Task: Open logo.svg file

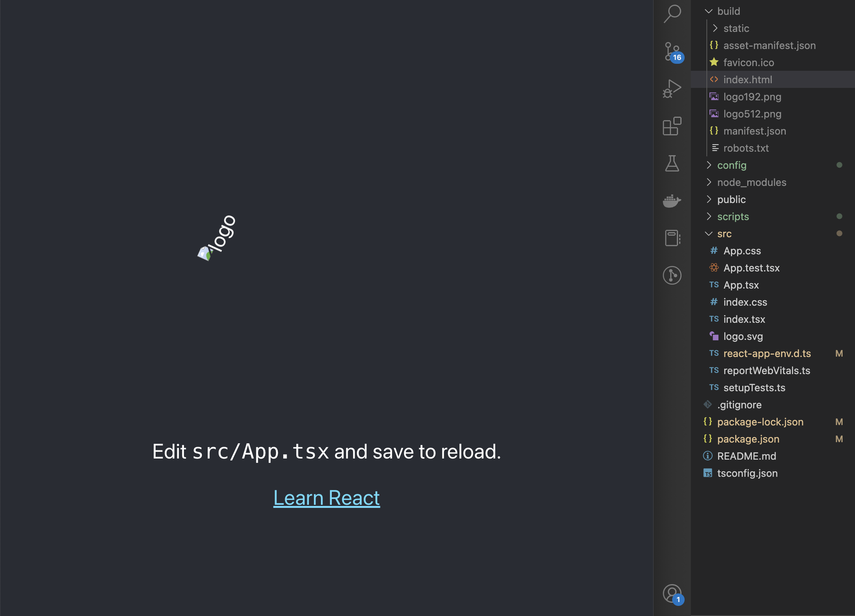Action: point(743,336)
